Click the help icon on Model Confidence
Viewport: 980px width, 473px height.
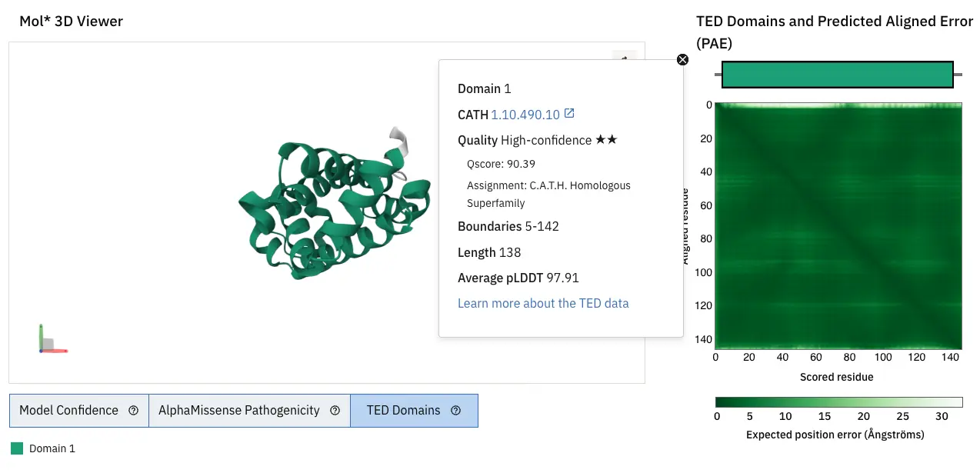(x=133, y=411)
